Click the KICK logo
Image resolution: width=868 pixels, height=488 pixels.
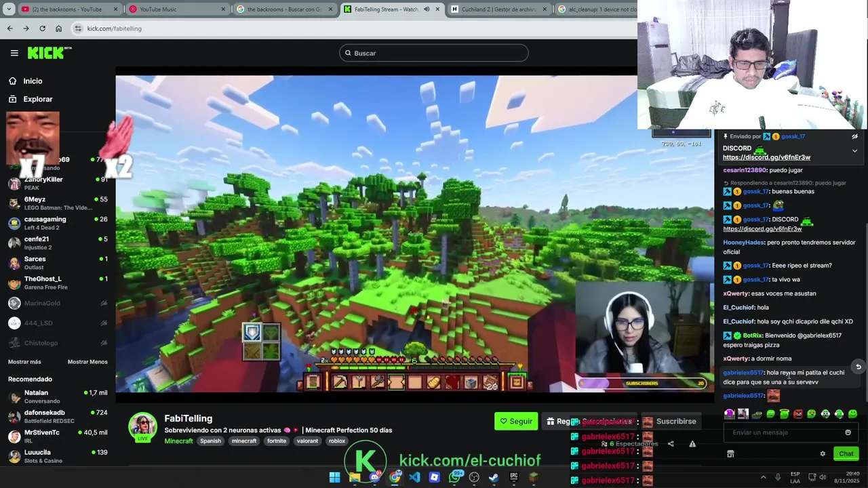tap(49, 53)
